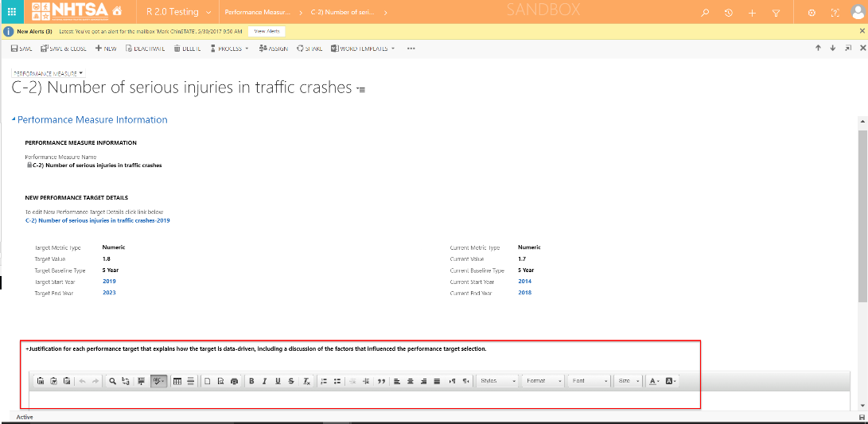Screen dimensions: 868x424
Task: Click the Block Quote icon in editor
Action: pos(381,381)
